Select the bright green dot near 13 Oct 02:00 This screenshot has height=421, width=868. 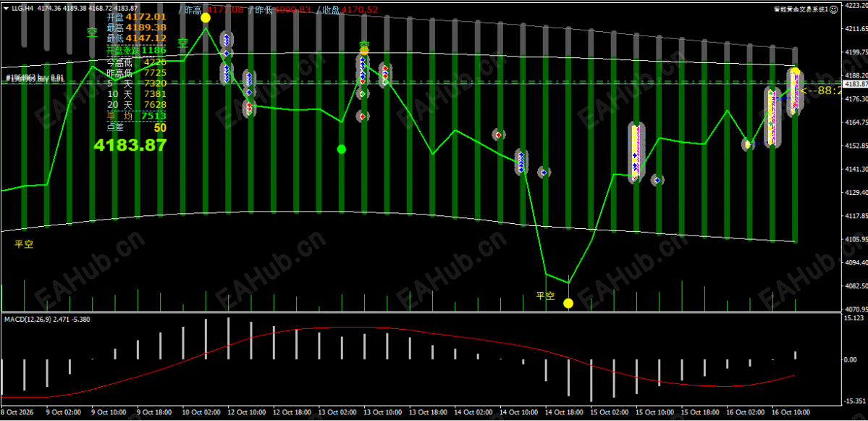point(342,149)
